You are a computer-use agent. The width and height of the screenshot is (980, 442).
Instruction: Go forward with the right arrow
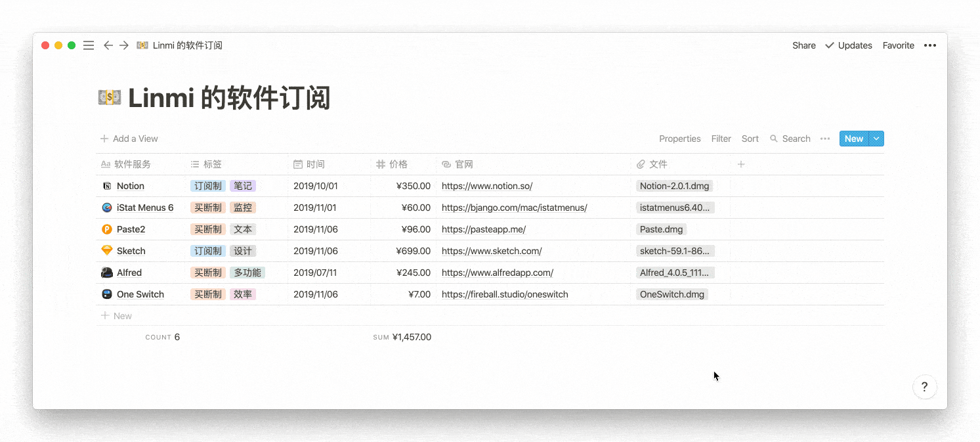tap(124, 45)
